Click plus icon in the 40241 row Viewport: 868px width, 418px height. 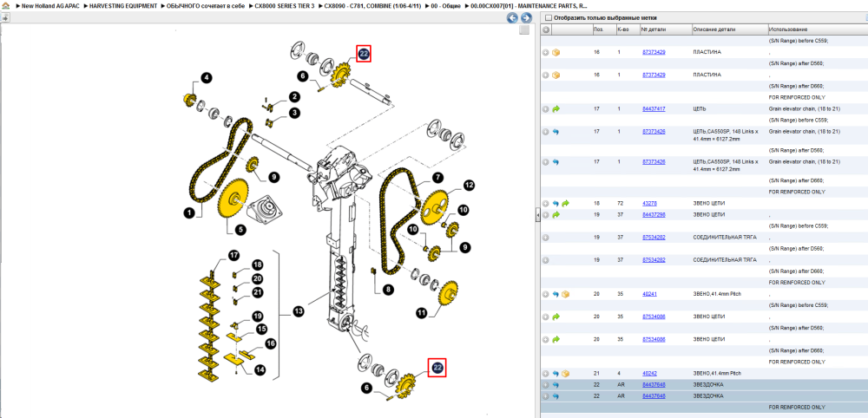tap(546, 294)
